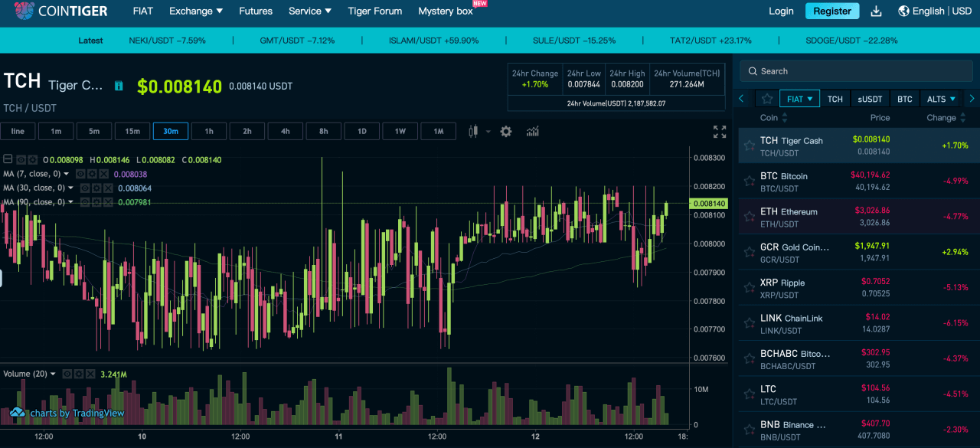The image size is (980, 448).
Task: Focus the Search coin input field
Action: [856, 71]
